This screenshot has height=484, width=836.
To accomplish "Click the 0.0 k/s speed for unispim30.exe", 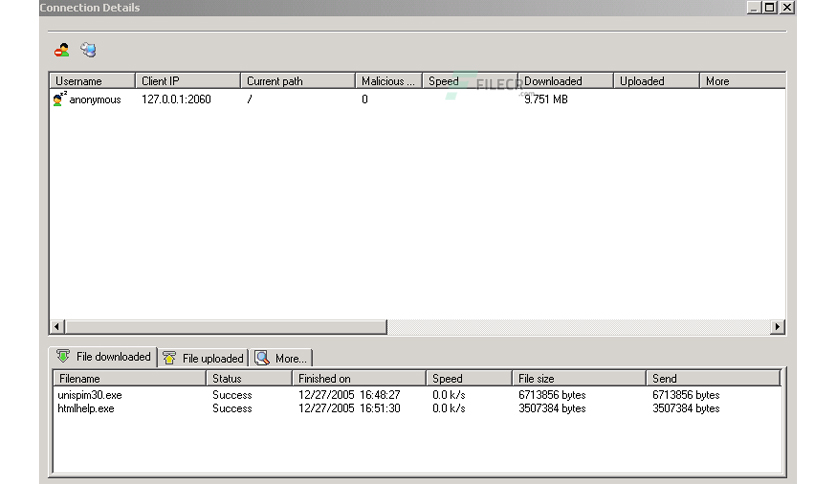I will click(449, 395).
